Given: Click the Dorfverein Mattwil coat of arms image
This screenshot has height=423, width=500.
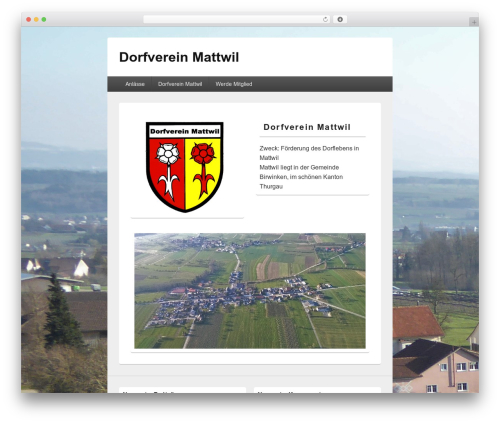Looking at the screenshot, I should 185,167.
